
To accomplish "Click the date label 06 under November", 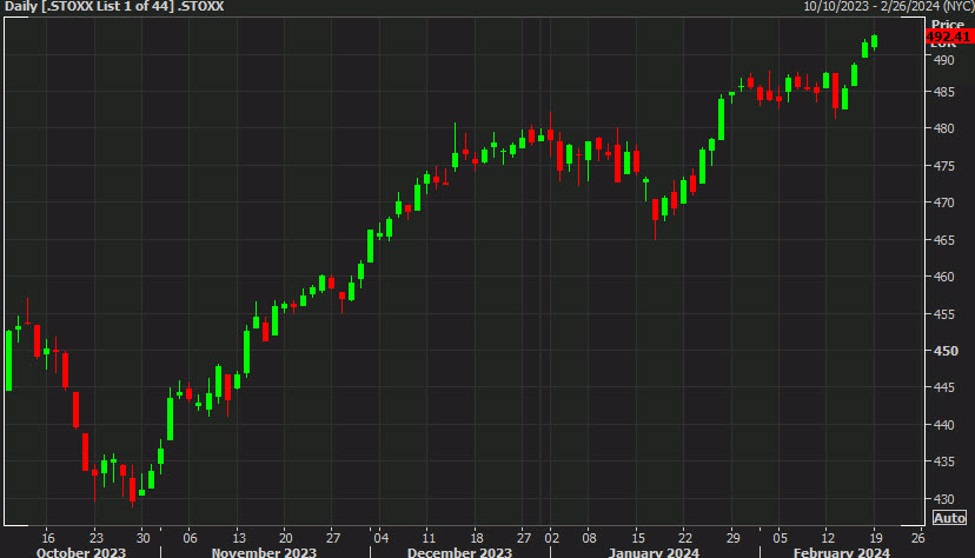I will 190,538.
